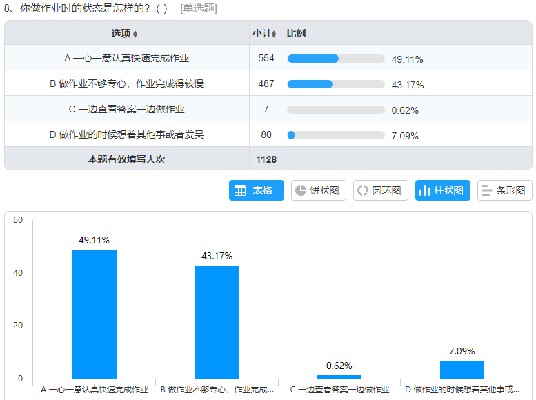The width and height of the screenshot is (536, 400).
Task: Switch to 条形图 horizontal bar view
Action: [x=505, y=190]
